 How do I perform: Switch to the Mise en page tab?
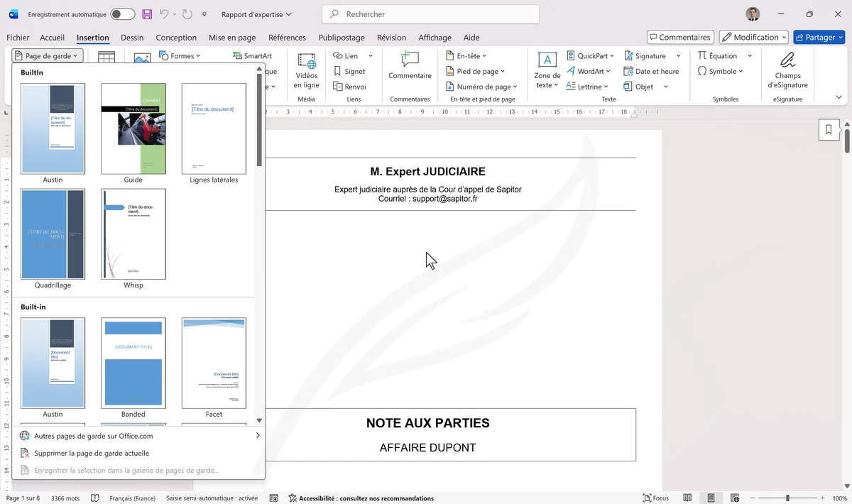232,38
